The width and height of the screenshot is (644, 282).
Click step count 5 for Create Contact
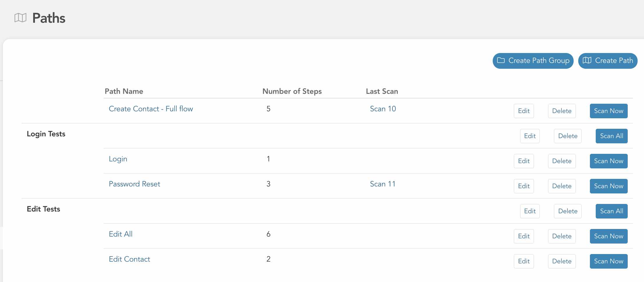[x=268, y=109]
